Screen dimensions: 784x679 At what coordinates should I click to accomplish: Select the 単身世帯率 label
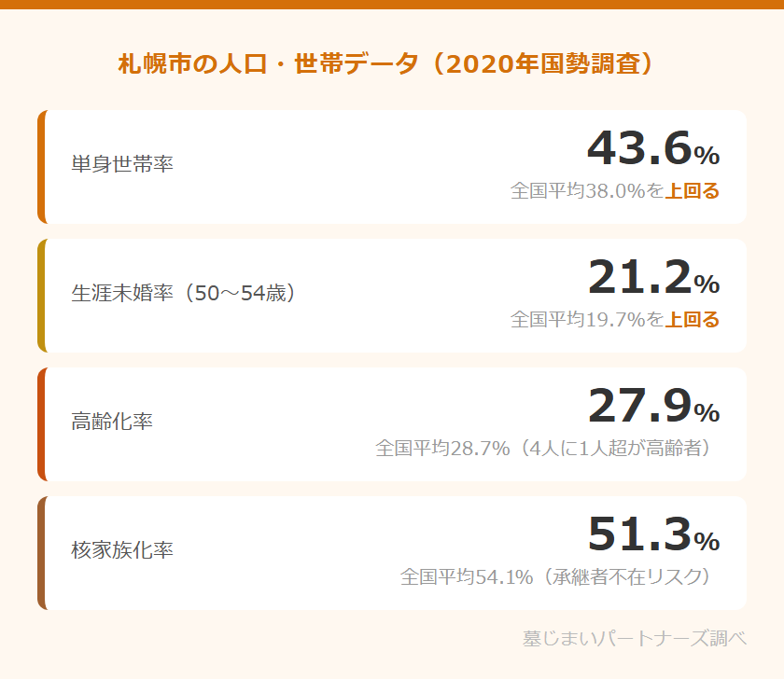(122, 164)
